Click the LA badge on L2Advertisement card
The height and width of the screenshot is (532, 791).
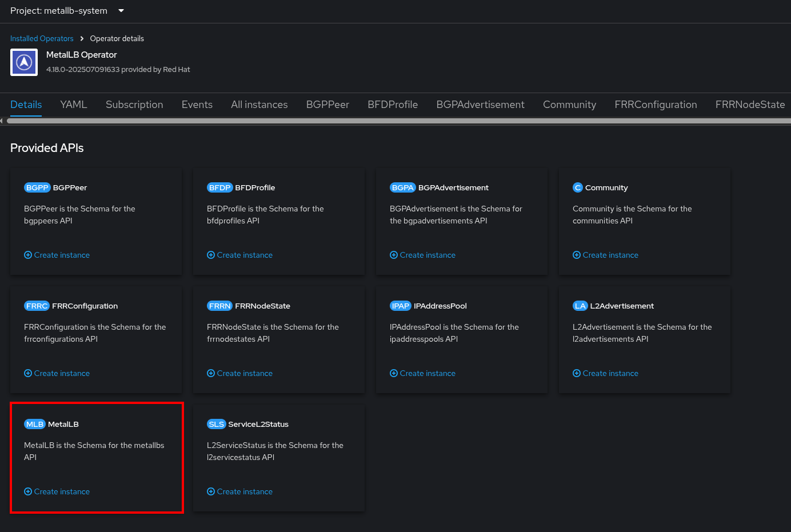coord(580,306)
